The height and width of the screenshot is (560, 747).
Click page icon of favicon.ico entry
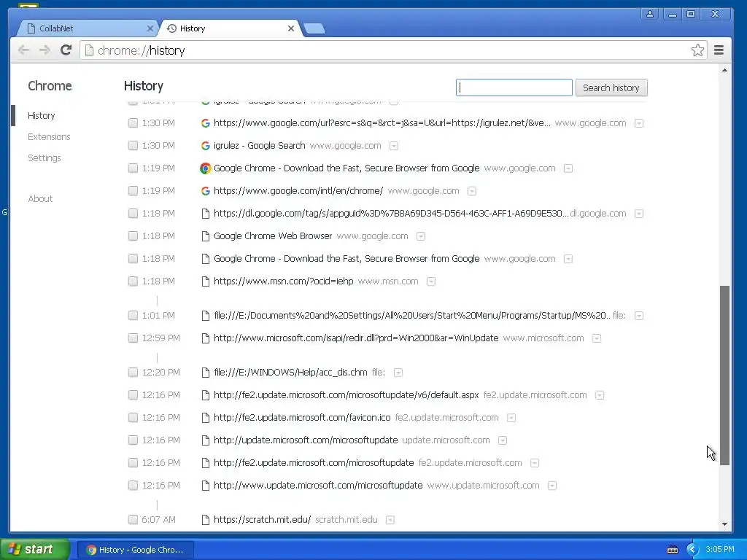tap(205, 418)
